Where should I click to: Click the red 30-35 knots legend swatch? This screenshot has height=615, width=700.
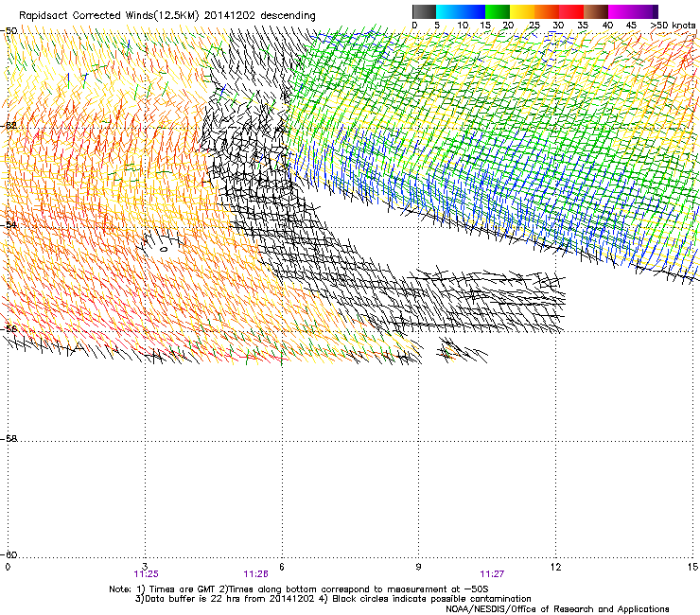coord(571,11)
